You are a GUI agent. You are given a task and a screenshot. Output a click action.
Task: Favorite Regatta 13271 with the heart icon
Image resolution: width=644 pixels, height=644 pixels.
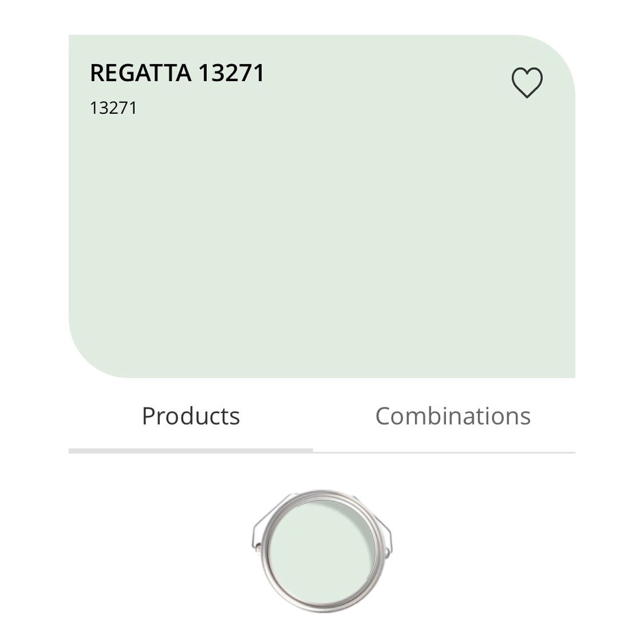527,82
